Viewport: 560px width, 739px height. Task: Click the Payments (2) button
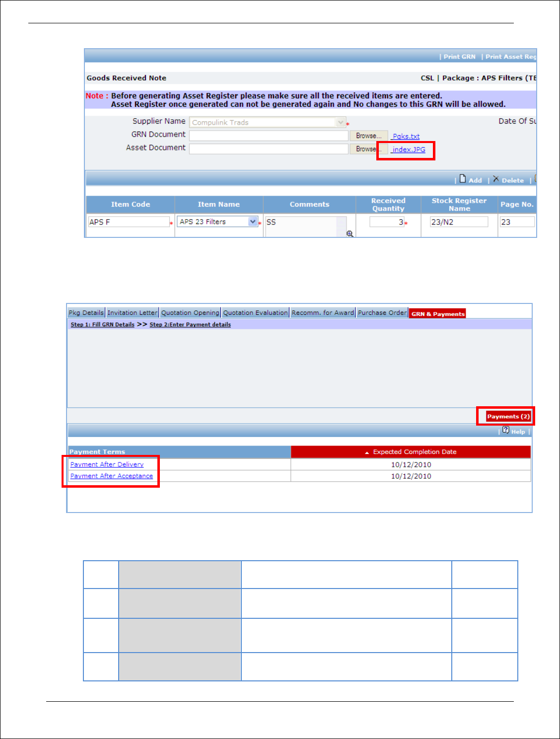point(508,416)
